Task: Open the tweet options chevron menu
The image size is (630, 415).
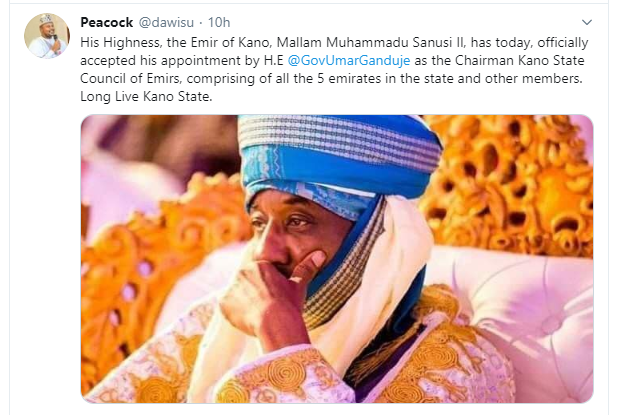Action: point(587,22)
